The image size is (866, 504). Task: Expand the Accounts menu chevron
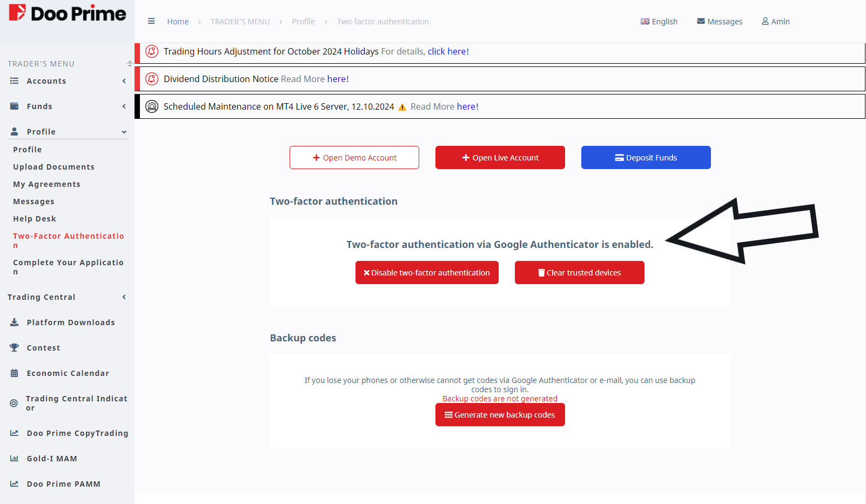pyautogui.click(x=124, y=81)
